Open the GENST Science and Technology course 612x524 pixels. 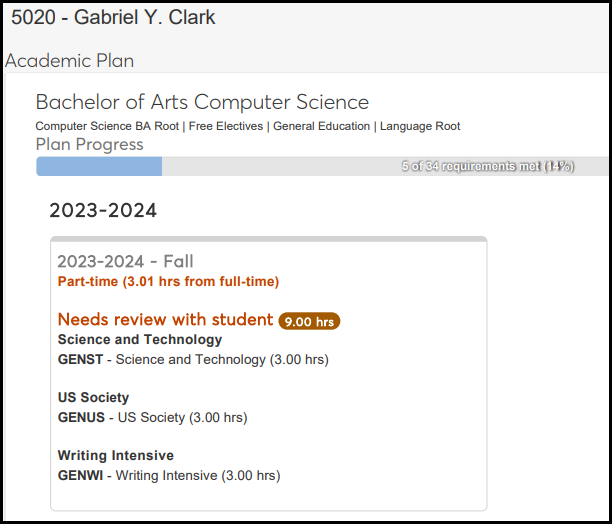click(x=193, y=359)
